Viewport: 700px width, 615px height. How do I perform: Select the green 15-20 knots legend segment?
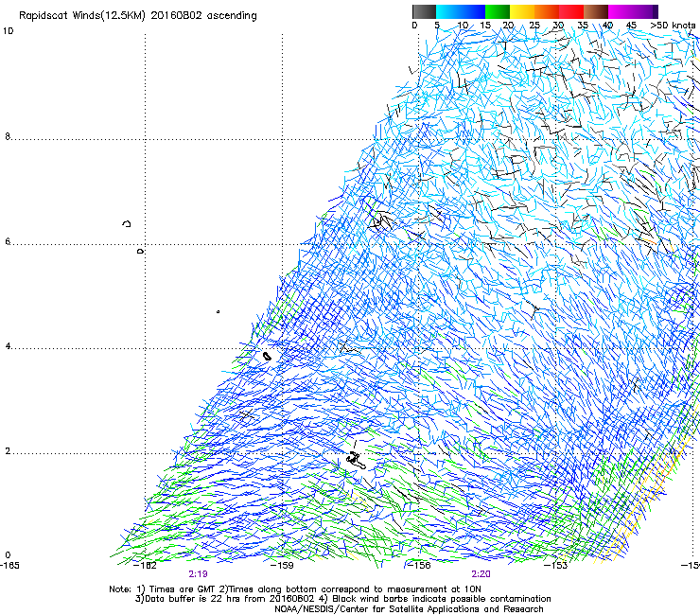coord(498,11)
